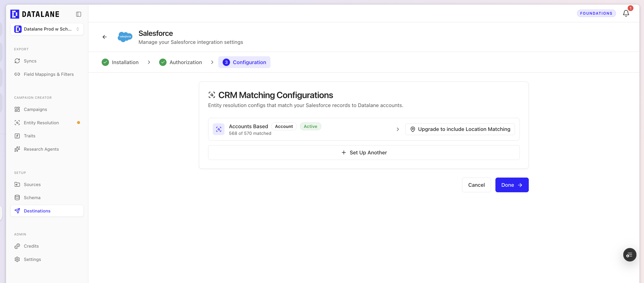
Task: Click the Research Agents sparkle icon
Action: 17,149
